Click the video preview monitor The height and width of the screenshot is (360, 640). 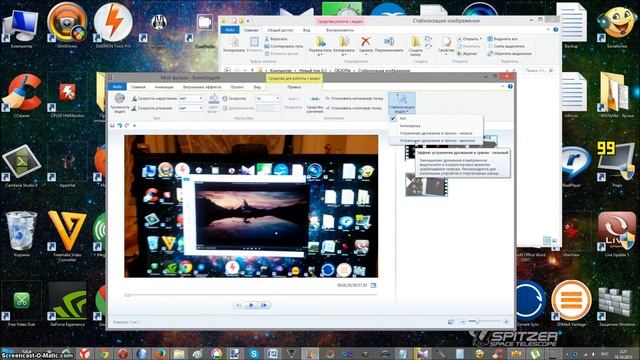[x=251, y=207]
